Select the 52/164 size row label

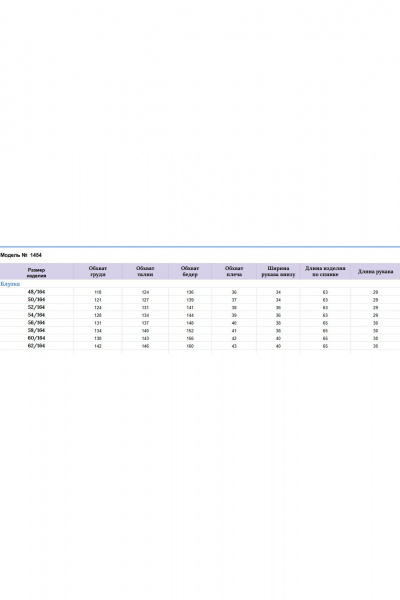tap(36, 307)
